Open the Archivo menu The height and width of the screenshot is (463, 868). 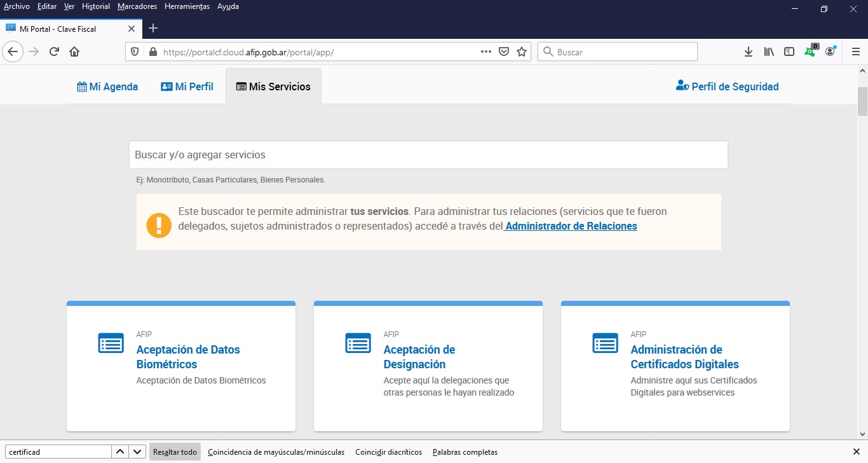tap(17, 6)
